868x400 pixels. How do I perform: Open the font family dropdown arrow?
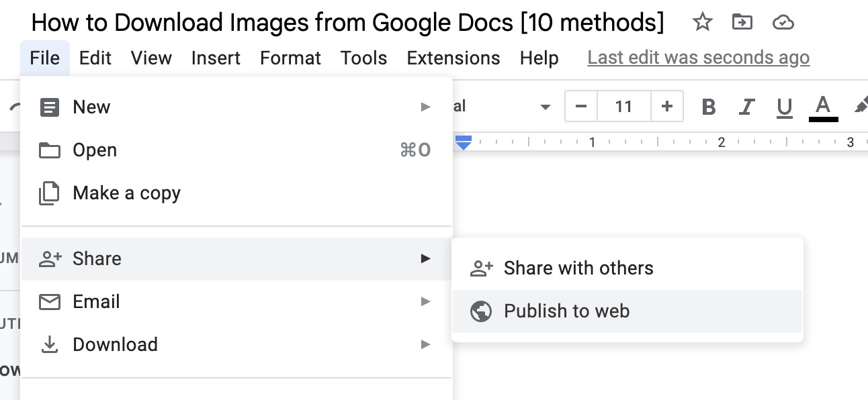pyautogui.click(x=545, y=107)
